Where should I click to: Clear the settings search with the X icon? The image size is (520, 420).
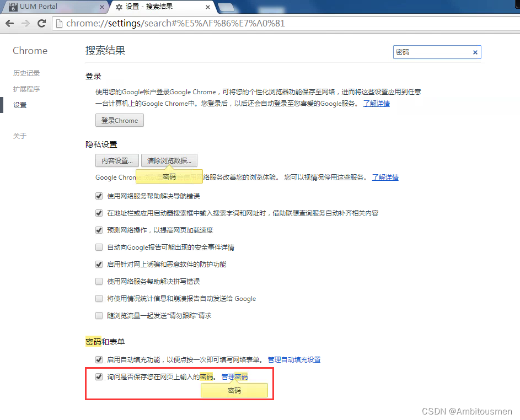click(x=475, y=52)
